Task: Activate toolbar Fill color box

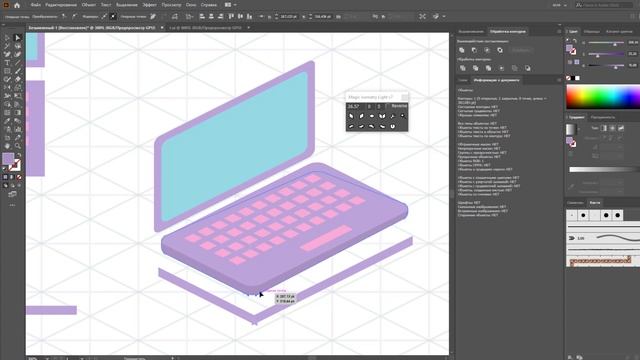Action: click(x=8, y=158)
